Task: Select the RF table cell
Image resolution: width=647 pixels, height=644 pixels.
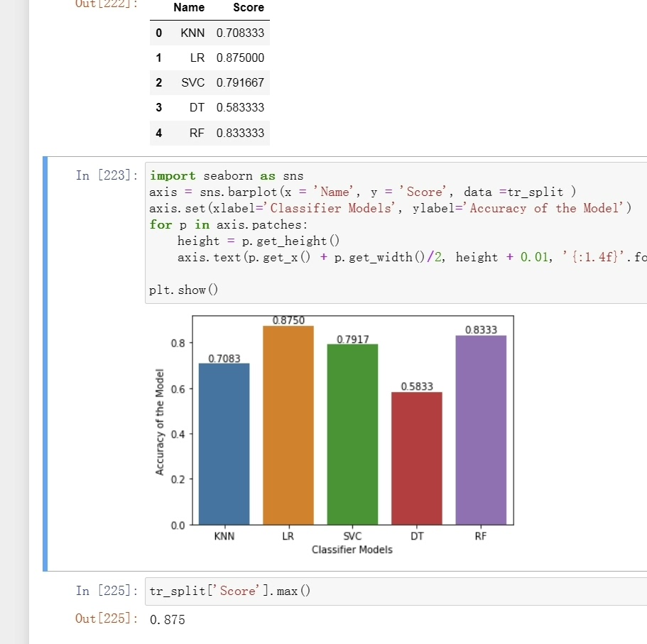Action: click(197, 133)
